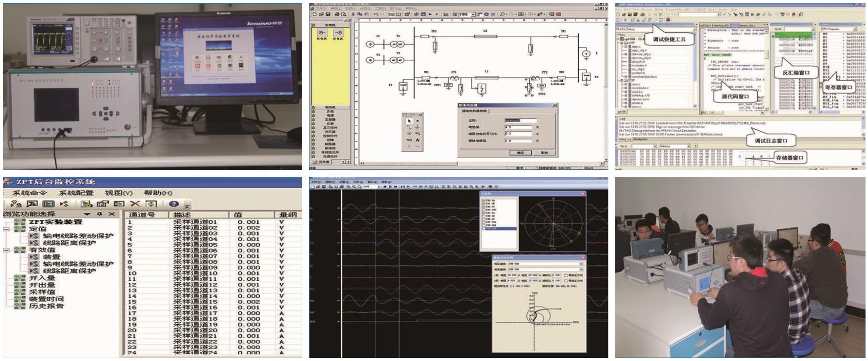Open the 视图(V) menu
The width and height of the screenshot is (868, 361).
click(x=119, y=193)
